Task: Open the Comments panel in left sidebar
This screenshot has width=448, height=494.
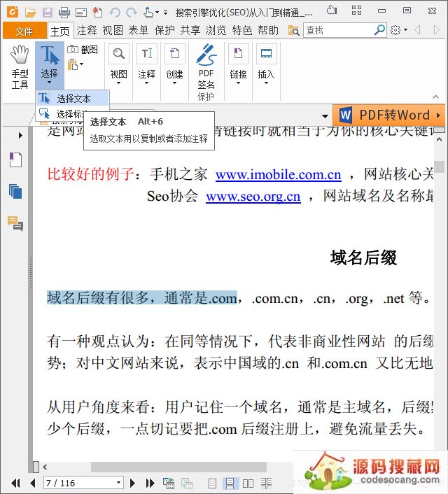Action: pos(15,223)
